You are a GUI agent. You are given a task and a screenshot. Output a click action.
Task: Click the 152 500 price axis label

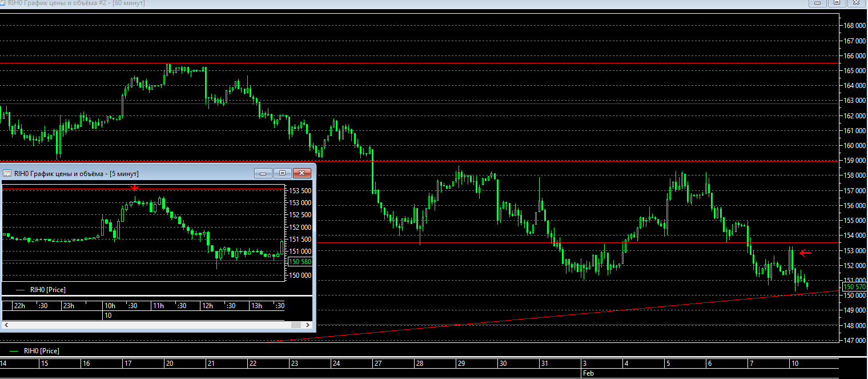point(300,215)
